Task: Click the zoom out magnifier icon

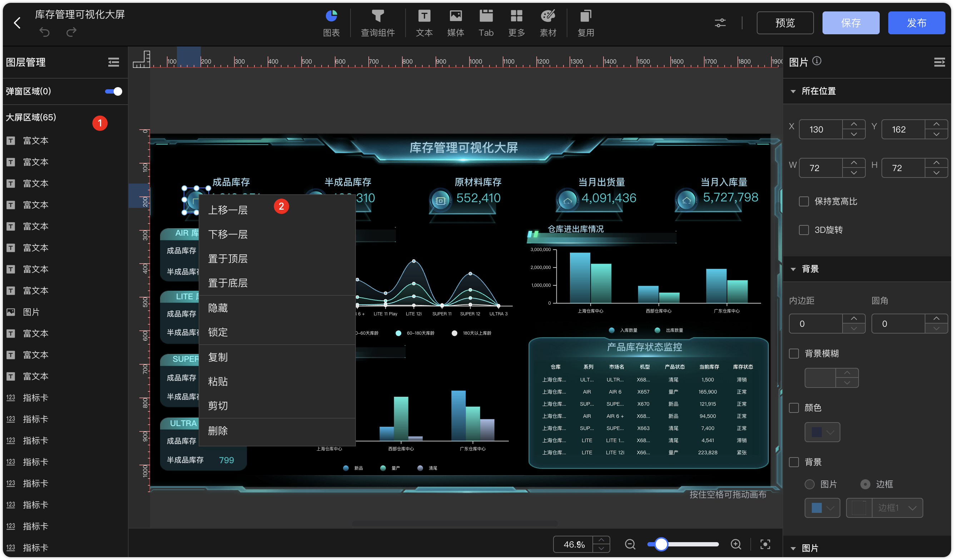Action: (630, 544)
